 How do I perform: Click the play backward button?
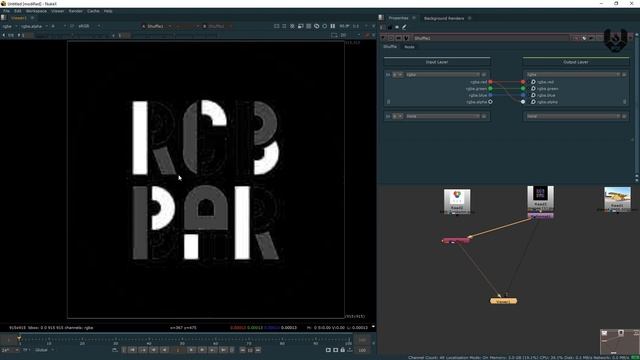tap(164, 350)
